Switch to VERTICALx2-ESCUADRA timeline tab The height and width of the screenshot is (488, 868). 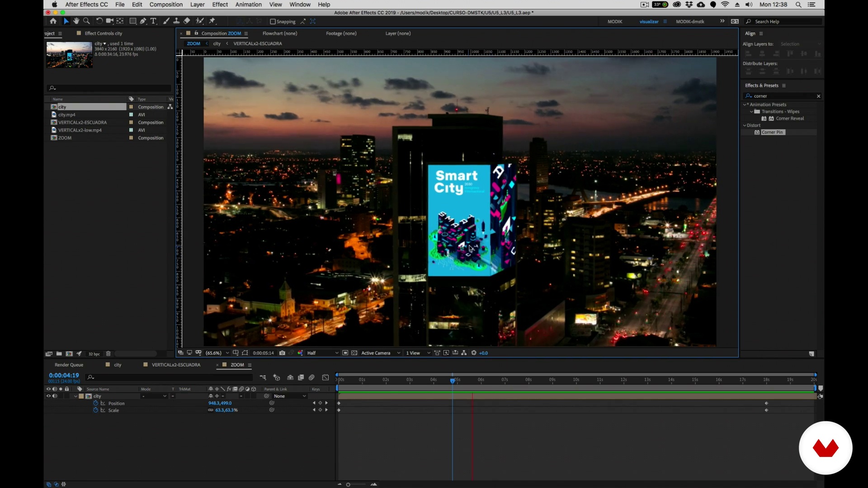point(176,365)
